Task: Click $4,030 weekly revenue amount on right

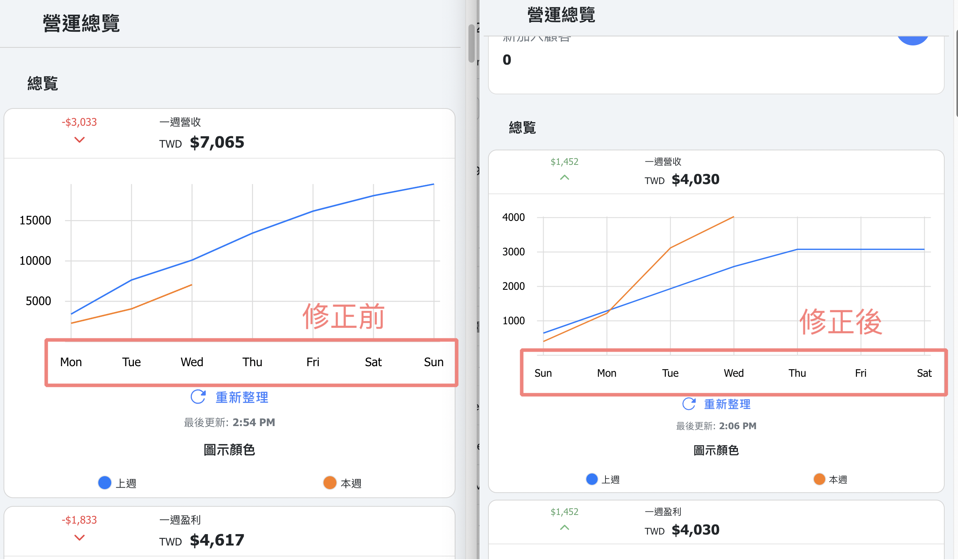Action: click(696, 179)
